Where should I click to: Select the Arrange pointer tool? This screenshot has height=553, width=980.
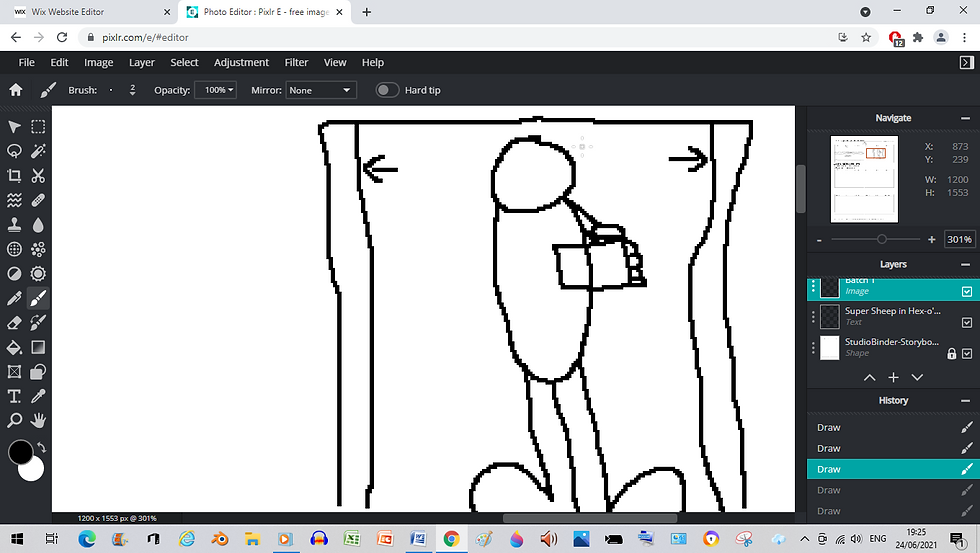[x=14, y=127]
